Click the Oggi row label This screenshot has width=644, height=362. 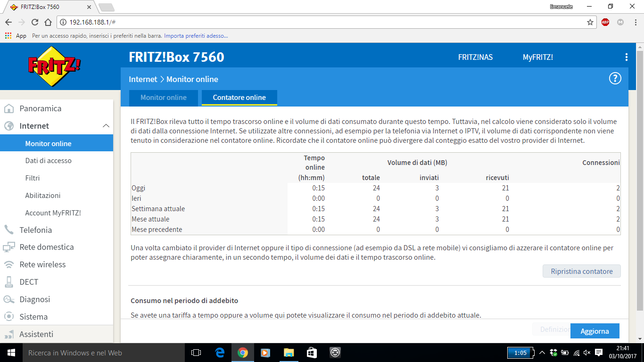(139, 188)
